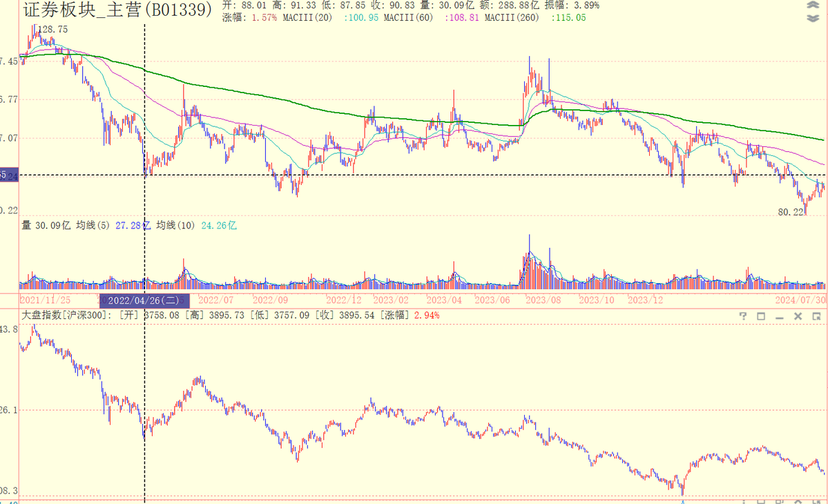Click the closing price 收: 90.83
The width and height of the screenshot is (828, 504).
[x=392, y=6]
